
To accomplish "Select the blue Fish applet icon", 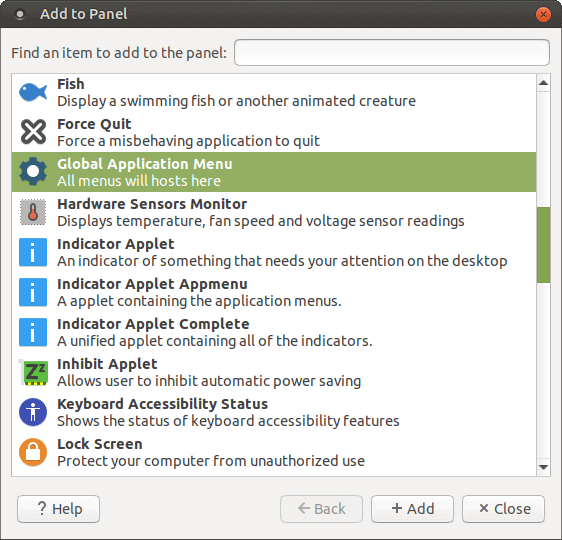I will [33, 92].
